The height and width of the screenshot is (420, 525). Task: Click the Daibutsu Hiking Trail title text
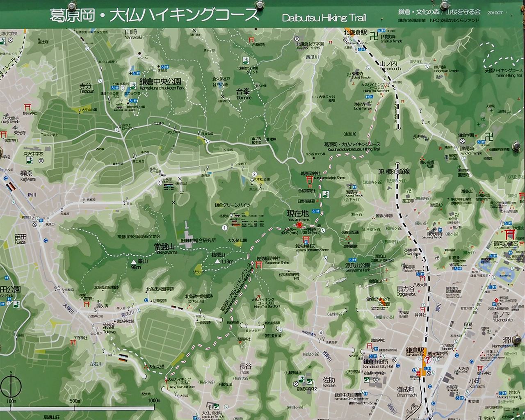324,18
